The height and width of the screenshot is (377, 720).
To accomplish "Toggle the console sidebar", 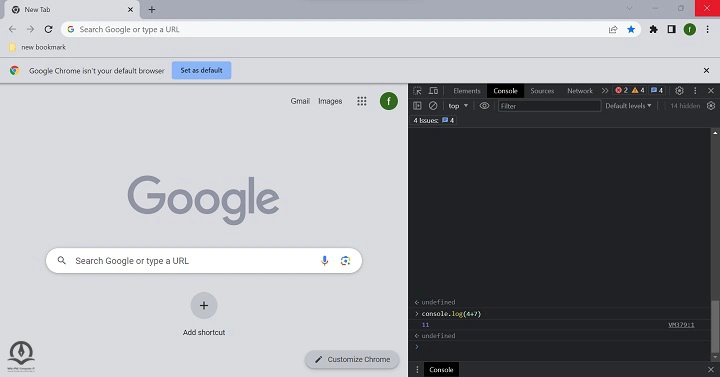I will [417, 106].
